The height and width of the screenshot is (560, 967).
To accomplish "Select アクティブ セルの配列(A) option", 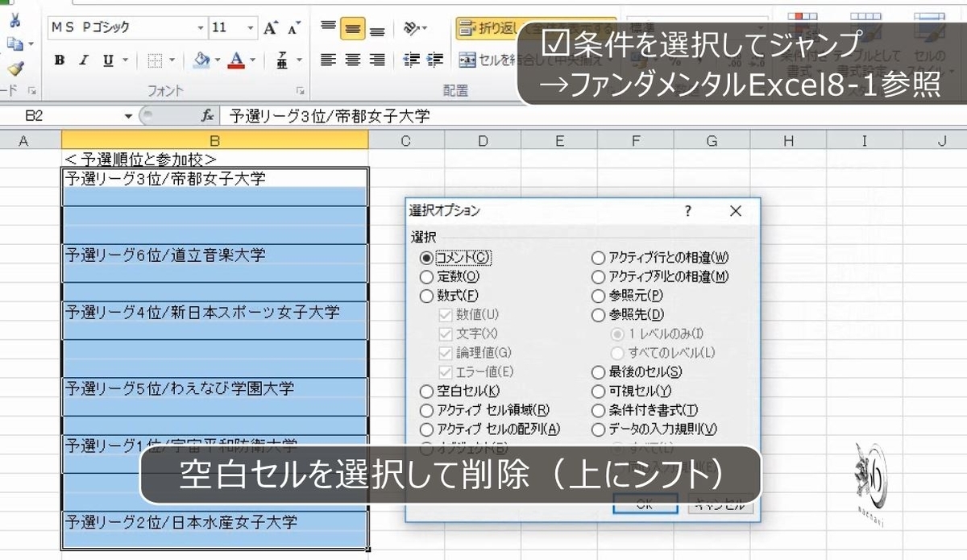I will [426, 429].
